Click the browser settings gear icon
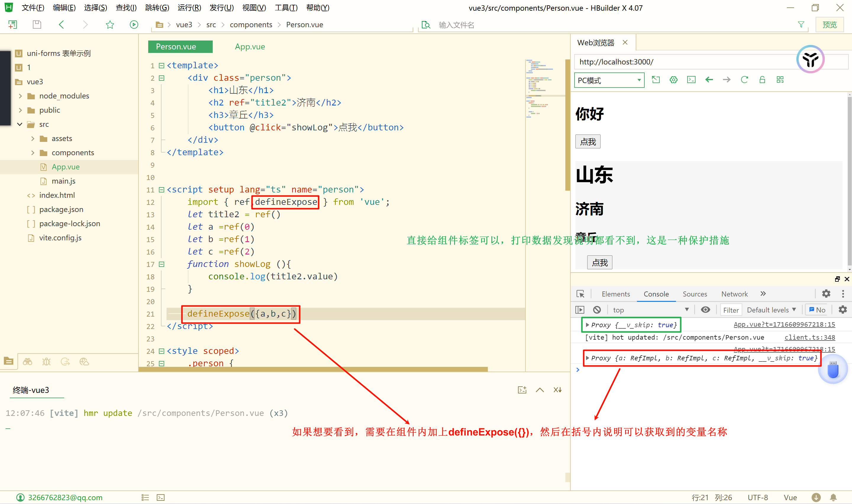The image size is (852, 504). pos(673,80)
